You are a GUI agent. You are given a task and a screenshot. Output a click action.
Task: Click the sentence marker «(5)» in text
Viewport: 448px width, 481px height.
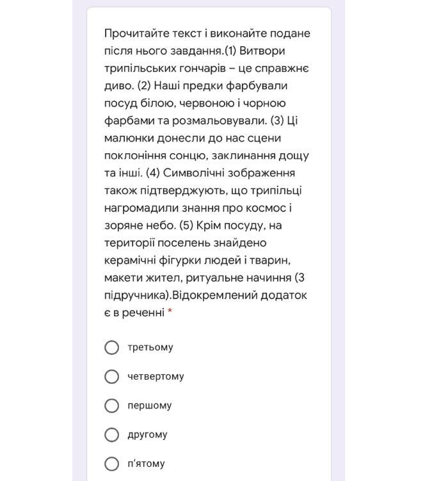(188, 225)
